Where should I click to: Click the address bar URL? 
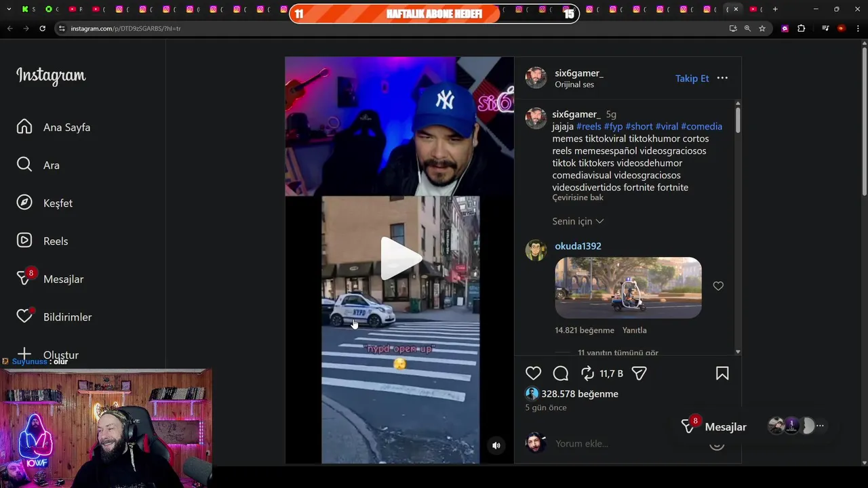point(125,28)
